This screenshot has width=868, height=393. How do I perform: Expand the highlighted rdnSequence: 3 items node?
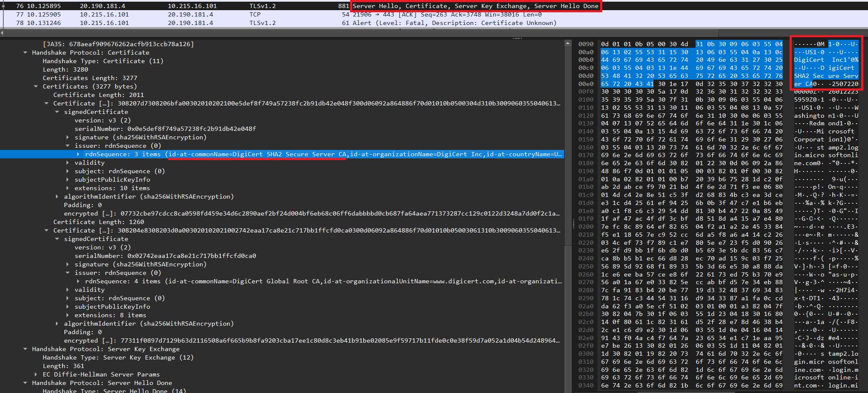(79, 154)
